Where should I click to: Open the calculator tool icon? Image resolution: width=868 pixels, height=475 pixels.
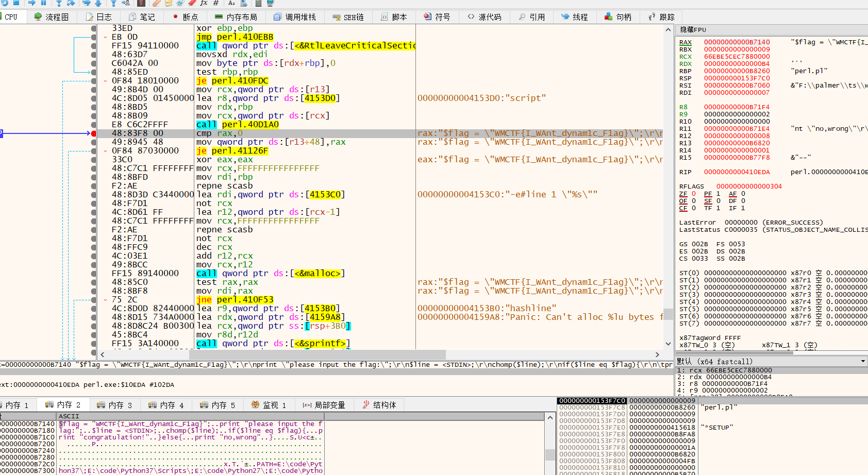pyautogui.click(x=259, y=4)
